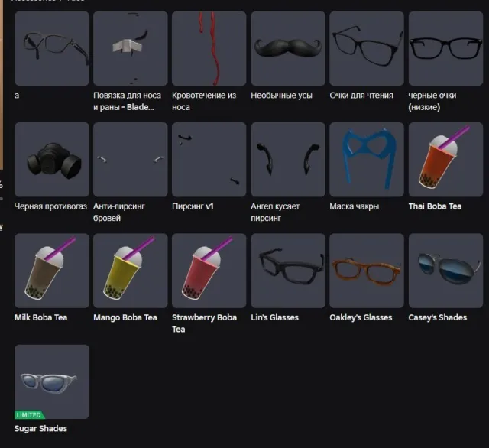Choose the orange Oakley's Glasses thumbnail
This screenshot has height=448, width=489.
point(367,271)
